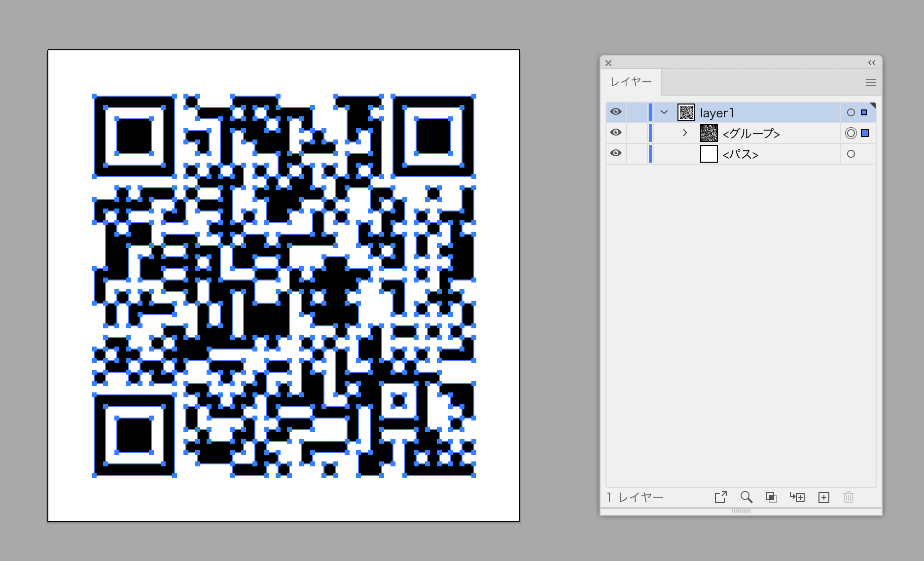Click the '1 レイヤー' layer count text

pyautogui.click(x=635, y=497)
